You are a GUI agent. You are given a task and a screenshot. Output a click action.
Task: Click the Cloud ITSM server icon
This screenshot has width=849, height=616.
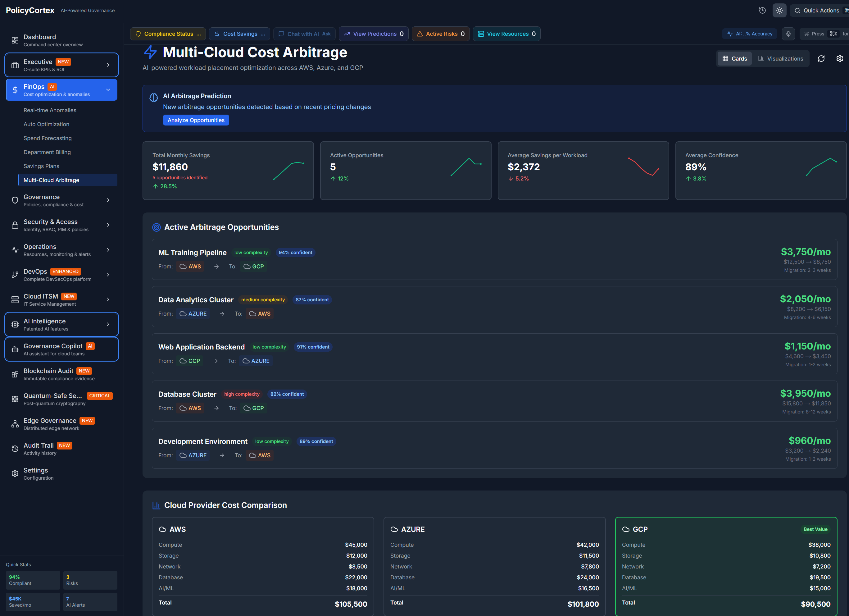(15, 299)
